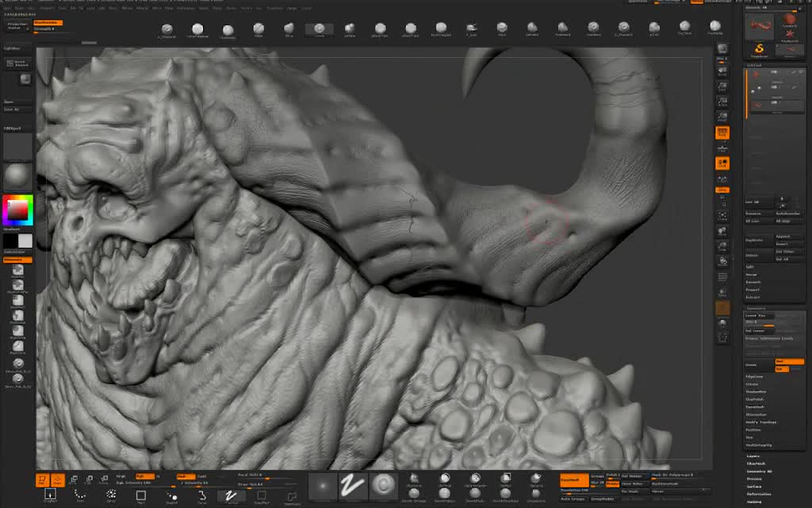
Task: Click the Scroll canvas icon on right shelf
Action: click(722, 71)
